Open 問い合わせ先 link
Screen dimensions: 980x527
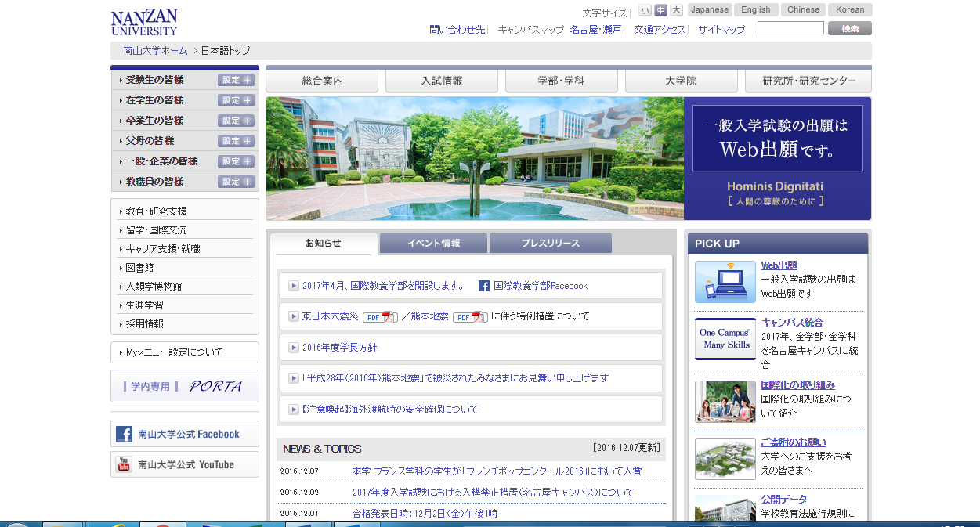click(x=457, y=30)
